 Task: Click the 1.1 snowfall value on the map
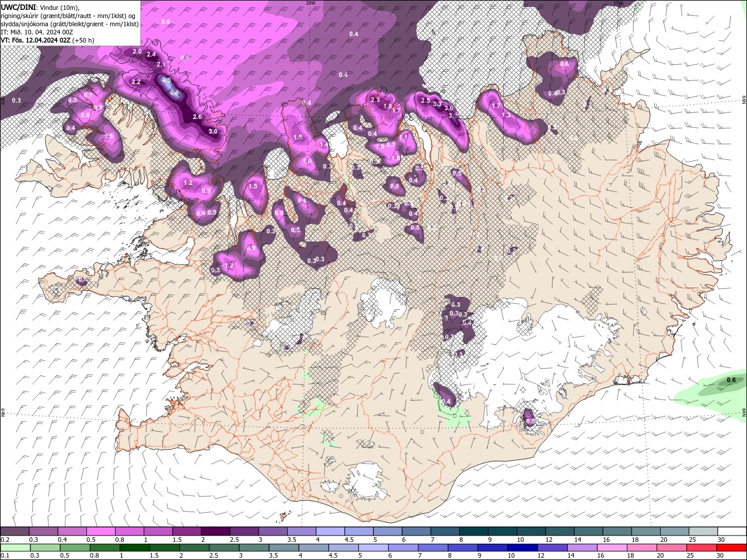[403, 137]
